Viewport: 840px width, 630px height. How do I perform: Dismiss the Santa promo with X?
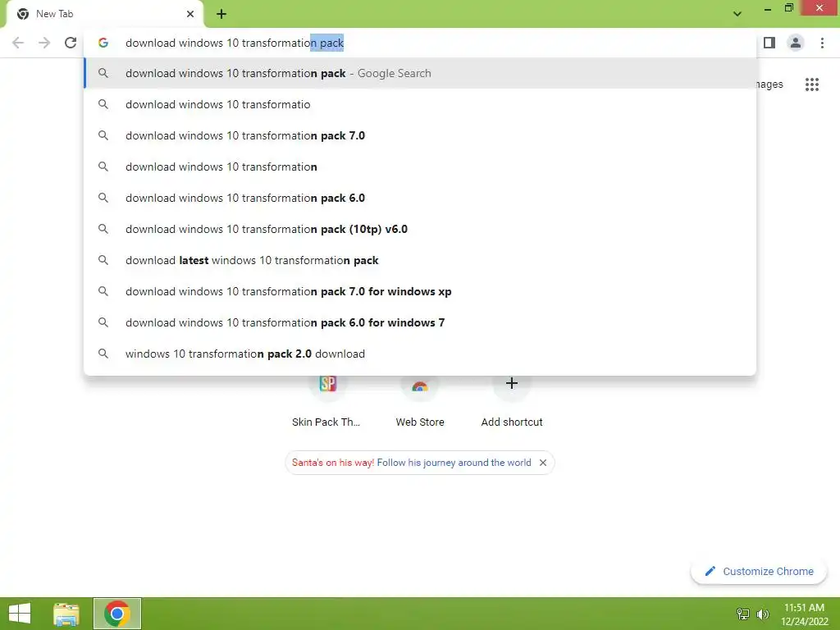tap(543, 463)
